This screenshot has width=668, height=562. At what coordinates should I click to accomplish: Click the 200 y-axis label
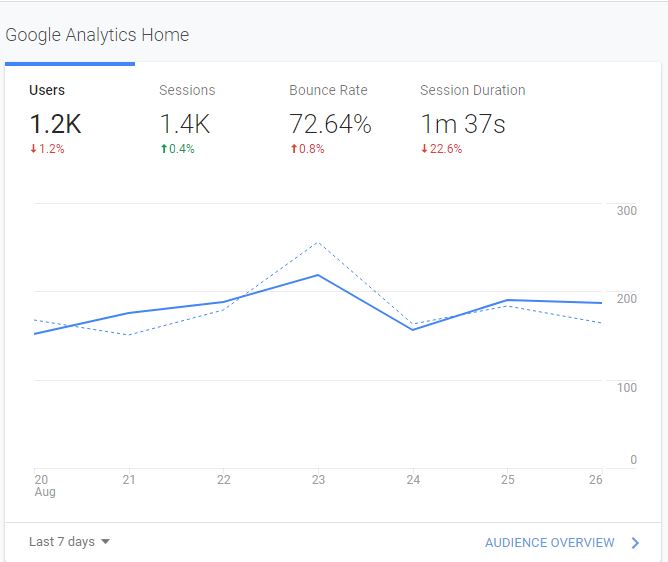(627, 299)
